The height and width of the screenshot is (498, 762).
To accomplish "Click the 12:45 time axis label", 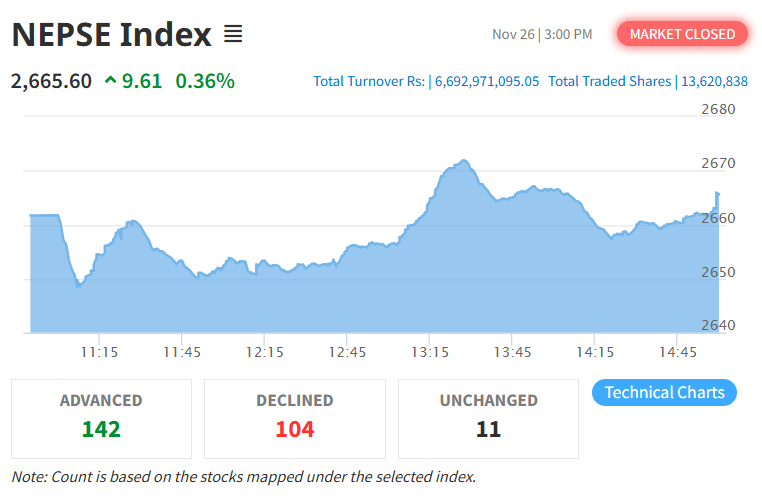I will tap(348, 352).
